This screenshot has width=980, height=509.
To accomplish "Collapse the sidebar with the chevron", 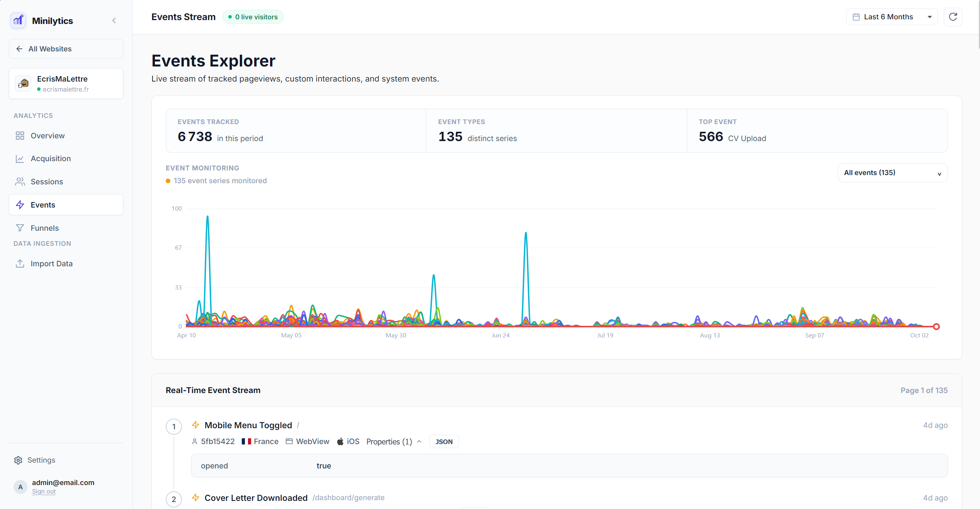I will [x=114, y=20].
